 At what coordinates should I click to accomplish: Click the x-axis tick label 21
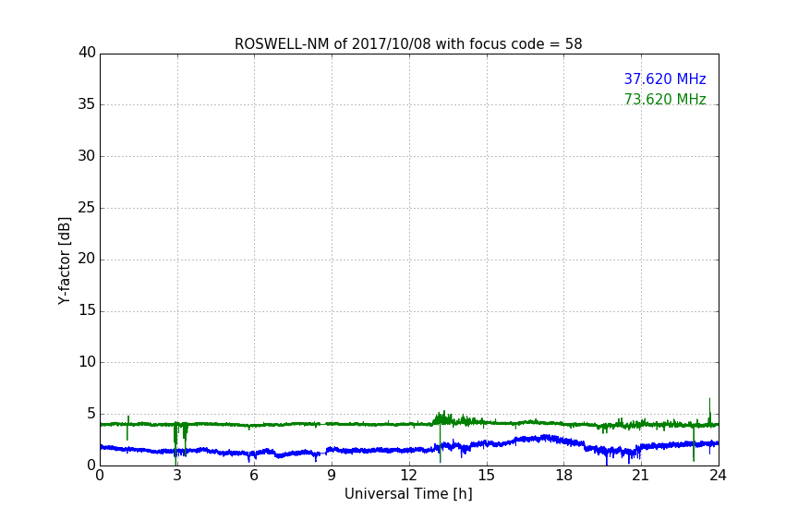641,476
